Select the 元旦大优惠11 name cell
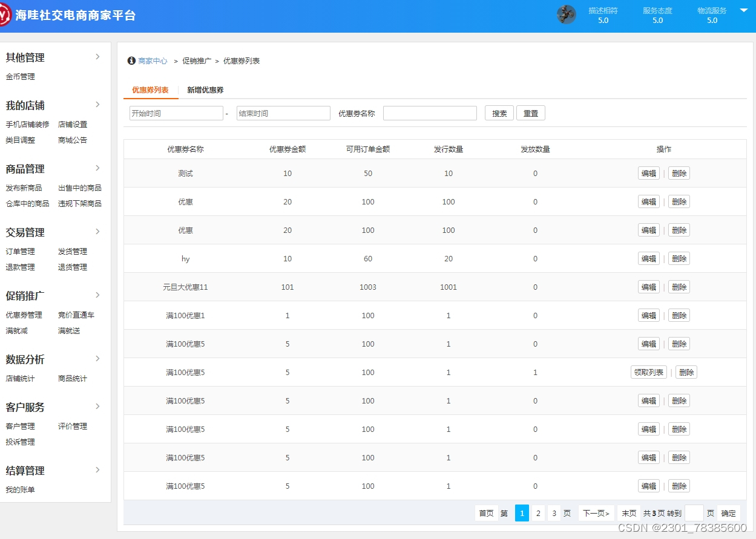Screen dimensions: 756x539 point(185,287)
